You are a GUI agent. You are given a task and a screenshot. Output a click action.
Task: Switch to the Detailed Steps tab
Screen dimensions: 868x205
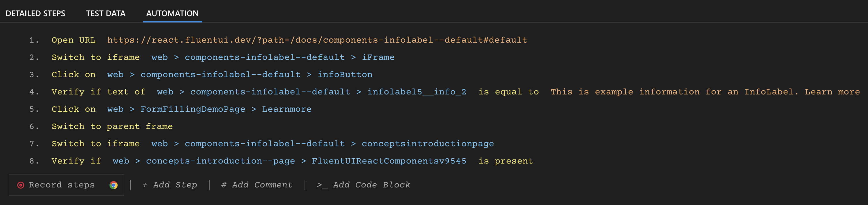[35, 14]
